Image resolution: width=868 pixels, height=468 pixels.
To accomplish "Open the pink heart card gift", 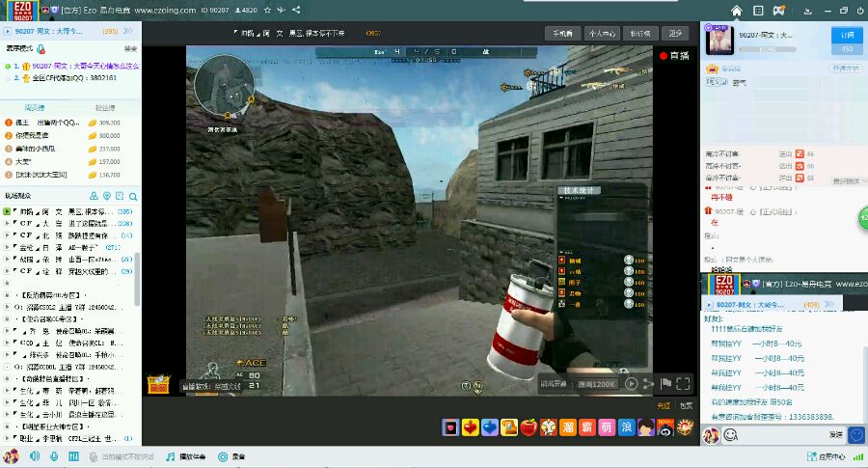I will 450,427.
